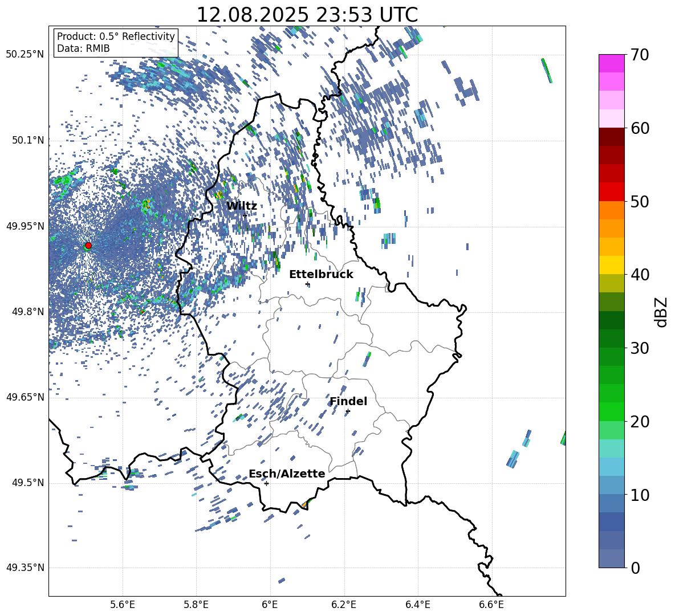The height and width of the screenshot is (616, 675).
Task: Click the red radar location dot
Action: (88, 246)
